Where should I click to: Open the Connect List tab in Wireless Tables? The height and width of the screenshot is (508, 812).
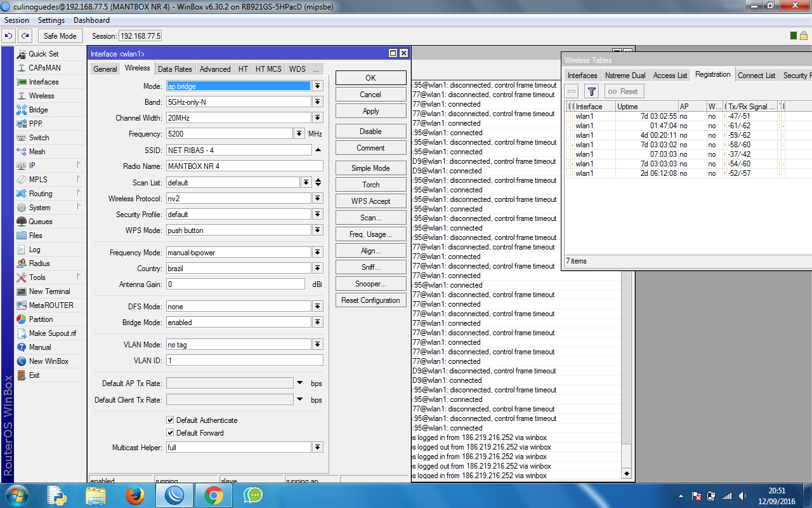click(756, 76)
